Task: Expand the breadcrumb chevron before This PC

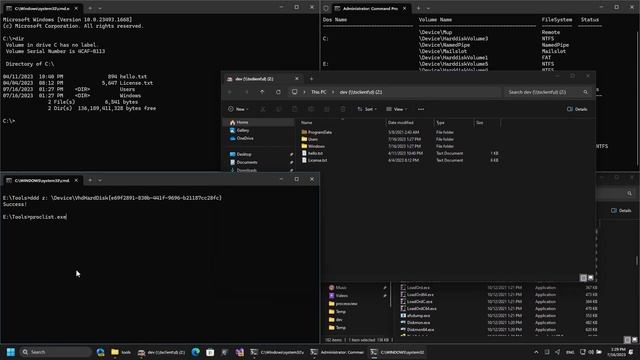Action: [304, 92]
